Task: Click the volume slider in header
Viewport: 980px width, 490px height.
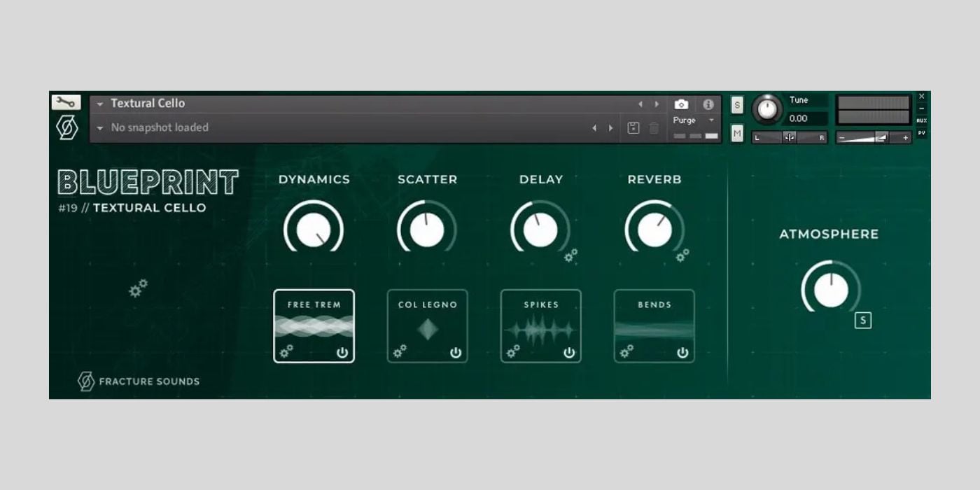Action: (x=873, y=138)
